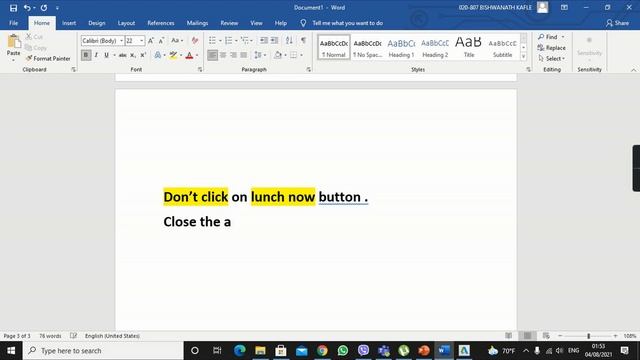This screenshot has height=360, width=640.
Task: Insert a bulleted list
Action: (x=212, y=40)
